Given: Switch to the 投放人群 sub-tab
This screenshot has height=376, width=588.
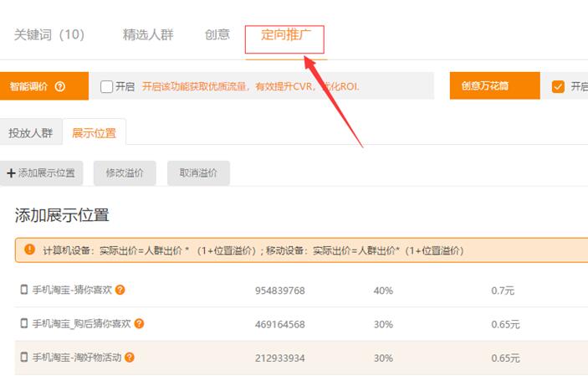Looking at the screenshot, I should tap(30, 132).
